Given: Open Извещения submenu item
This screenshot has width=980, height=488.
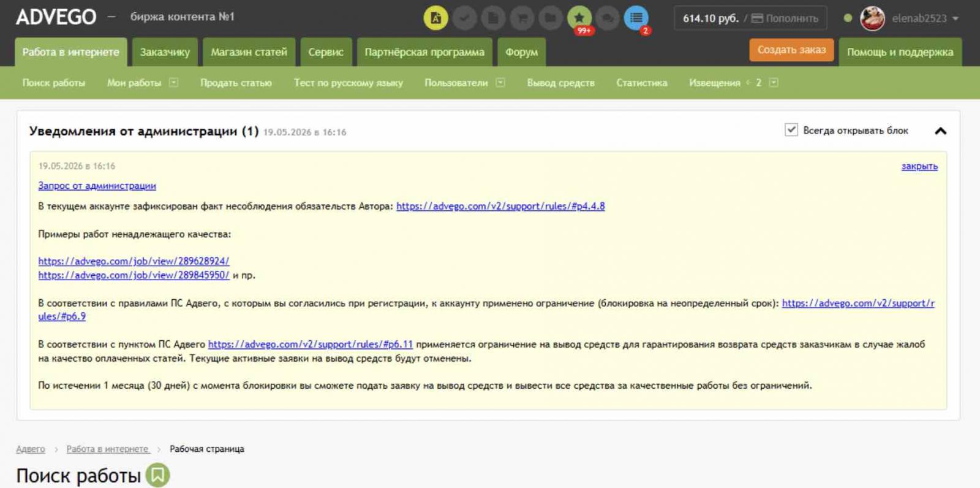Looking at the screenshot, I should point(715,83).
